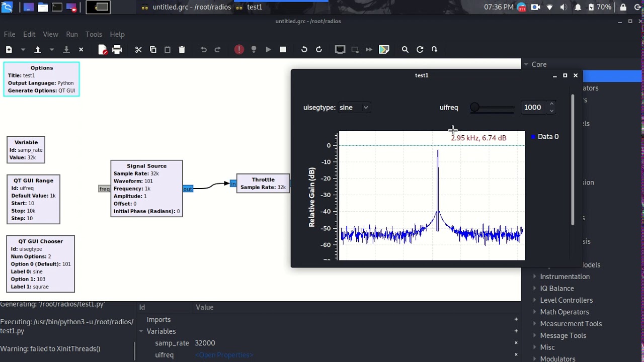Create a new flowgraph with the New icon
This screenshot has width=644, height=362.
(9, 49)
